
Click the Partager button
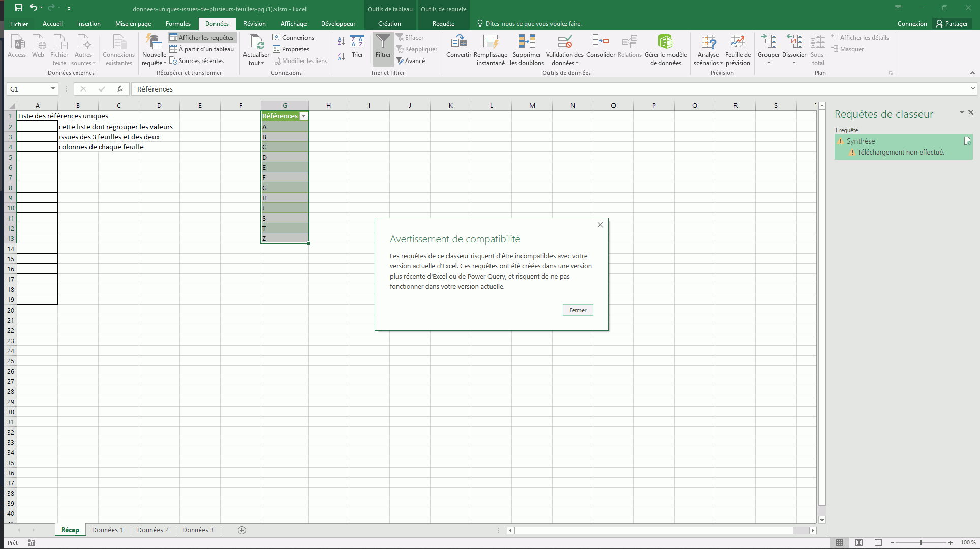(x=952, y=24)
